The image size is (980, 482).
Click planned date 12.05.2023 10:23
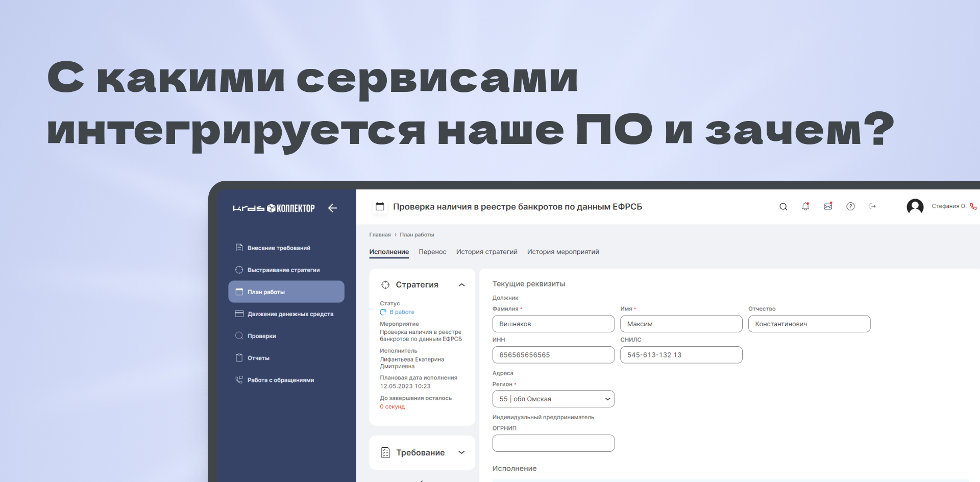point(405,387)
